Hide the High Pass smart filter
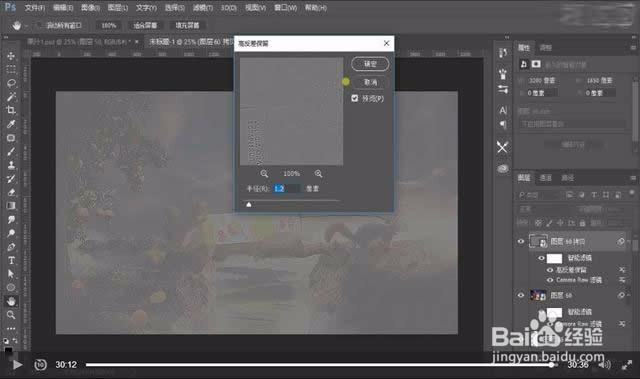The image size is (640, 379). (x=550, y=270)
